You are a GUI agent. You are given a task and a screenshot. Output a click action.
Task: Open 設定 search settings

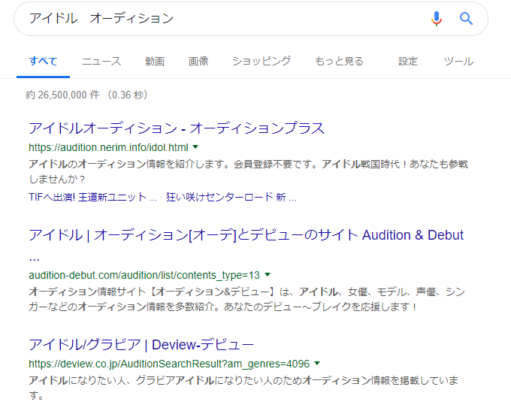(x=408, y=62)
